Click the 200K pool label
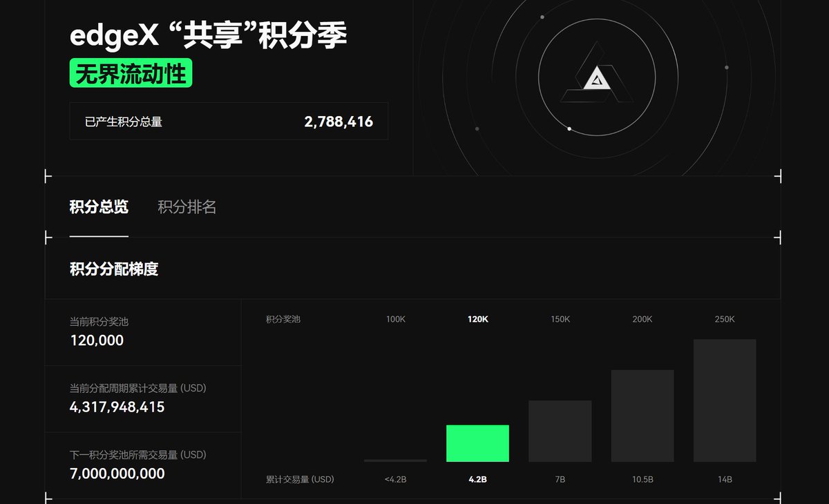The image size is (829, 504). (x=642, y=320)
